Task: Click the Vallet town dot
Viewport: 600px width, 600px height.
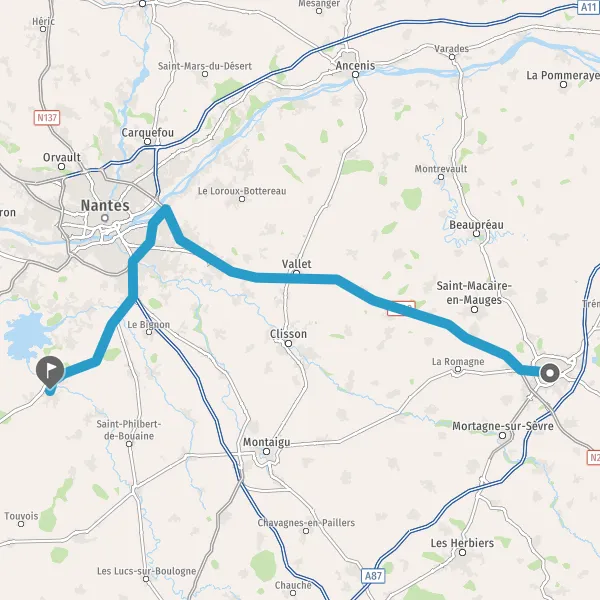Action: [x=296, y=273]
